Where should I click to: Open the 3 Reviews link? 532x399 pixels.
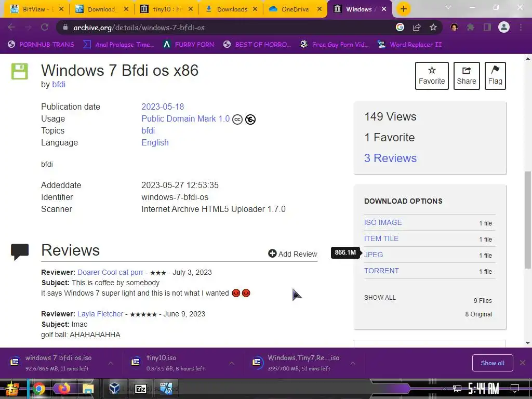[390, 158]
